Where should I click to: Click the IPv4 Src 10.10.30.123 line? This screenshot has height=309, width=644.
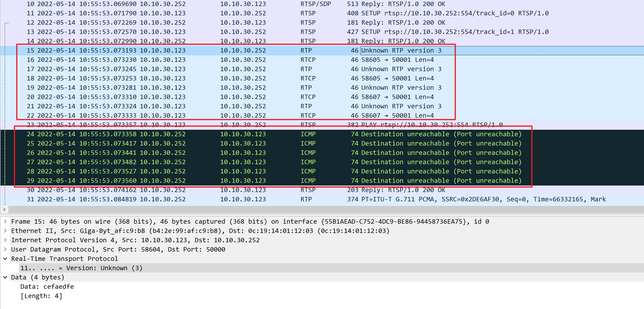[135, 240]
